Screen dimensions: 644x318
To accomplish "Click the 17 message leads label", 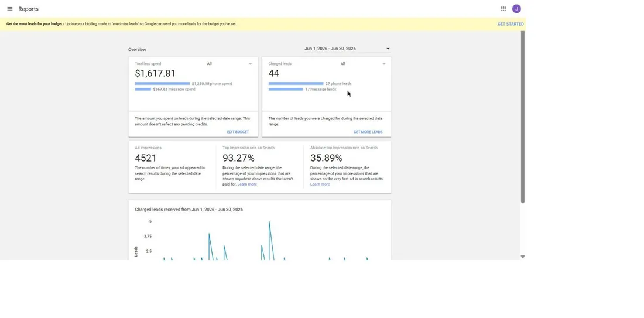I will [x=321, y=89].
